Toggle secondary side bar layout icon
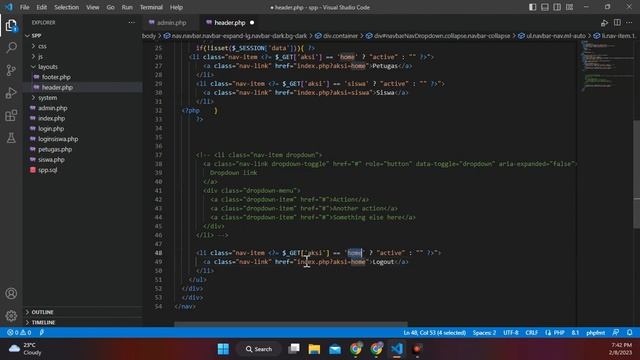This screenshot has height=360, width=640. (x=557, y=7)
